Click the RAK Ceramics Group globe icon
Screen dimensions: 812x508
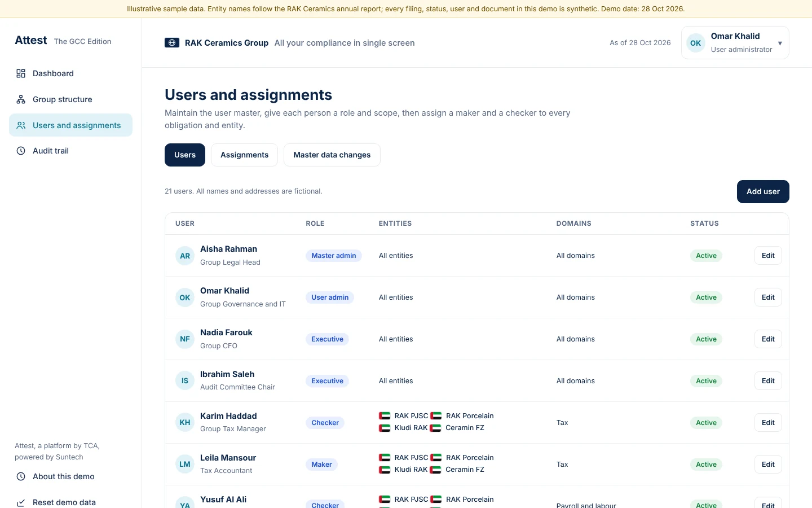[x=172, y=43]
